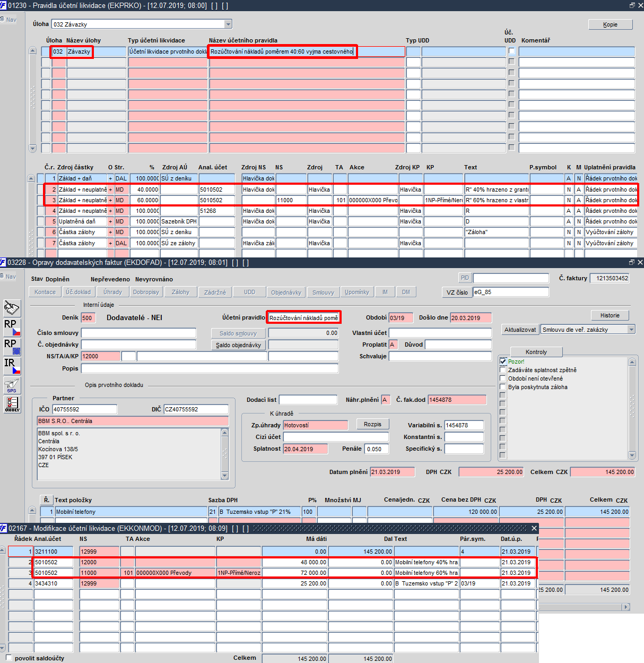644x663 pixels.
Task: Click the hand-writing document icon in EKDOFAD sidebar
Action: pos(12,307)
